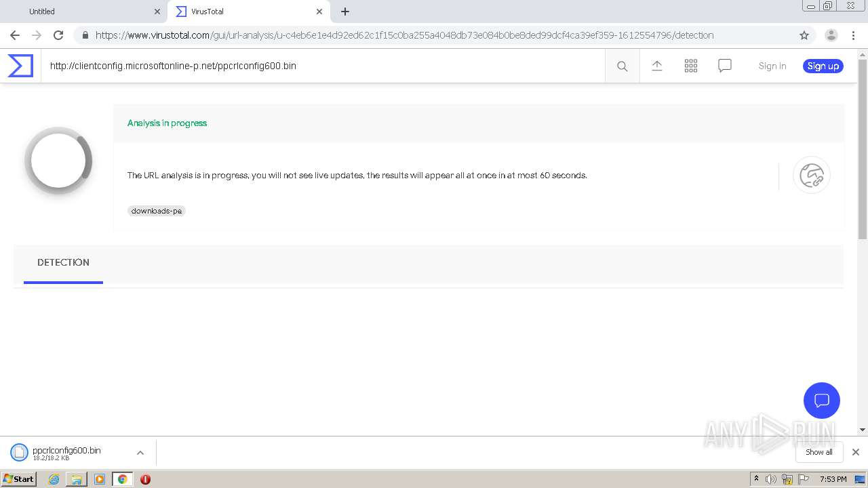Open the Windows Start menu

click(x=18, y=479)
